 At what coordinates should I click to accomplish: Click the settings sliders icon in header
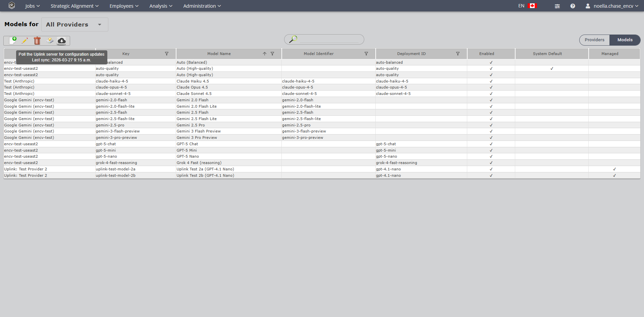557,6
